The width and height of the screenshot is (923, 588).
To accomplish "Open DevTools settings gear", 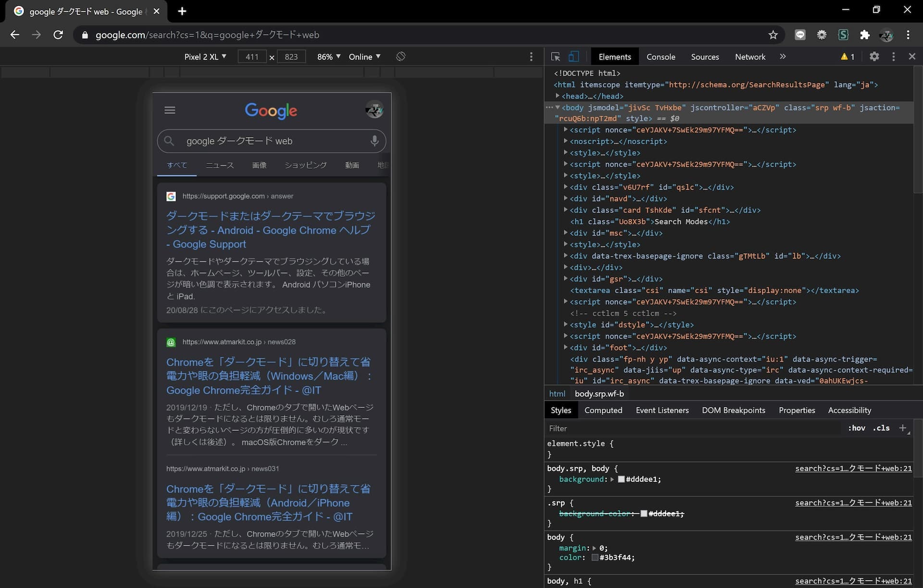I will (874, 57).
